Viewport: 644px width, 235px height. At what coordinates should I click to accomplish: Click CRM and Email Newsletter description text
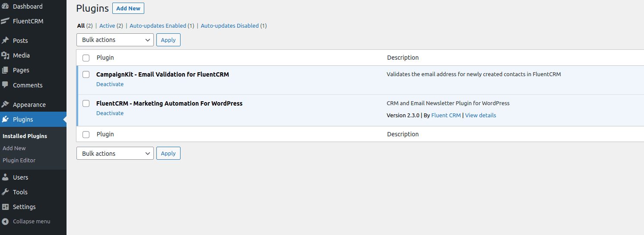pos(448,103)
